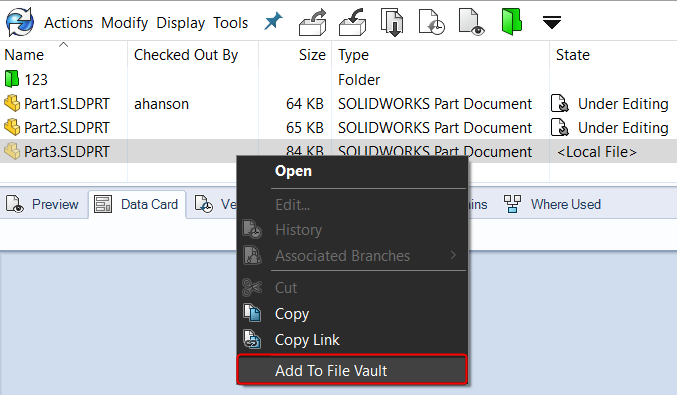Click the Check Out toolbar icon
The height and width of the screenshot is (395, 677).
(313, 22)
